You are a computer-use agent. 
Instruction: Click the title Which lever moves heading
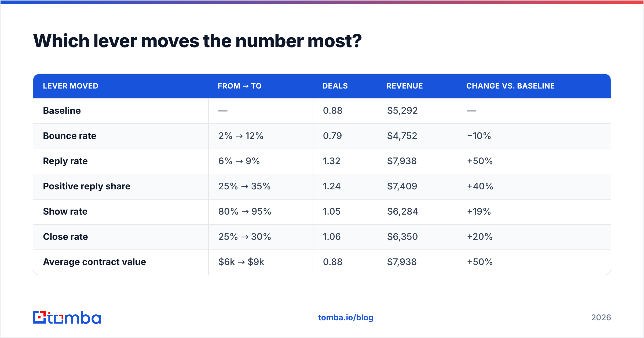point(197,41)
